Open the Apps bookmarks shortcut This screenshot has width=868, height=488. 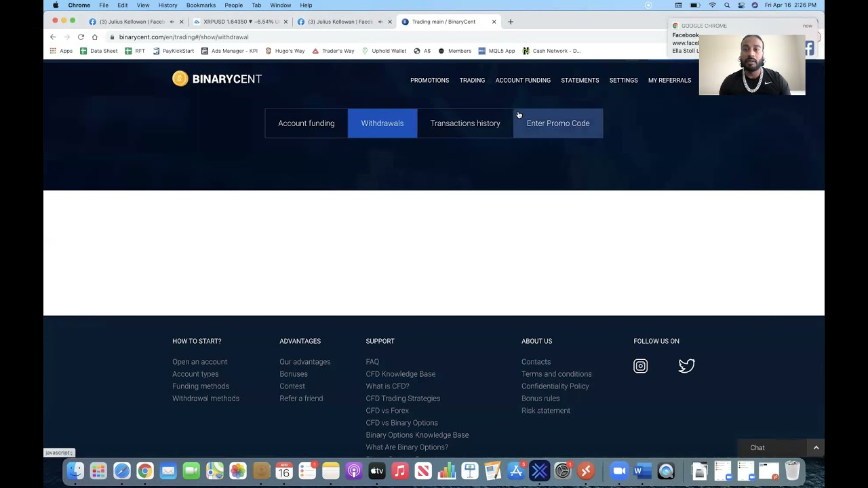pyautogui.click(x=61, y=51)
